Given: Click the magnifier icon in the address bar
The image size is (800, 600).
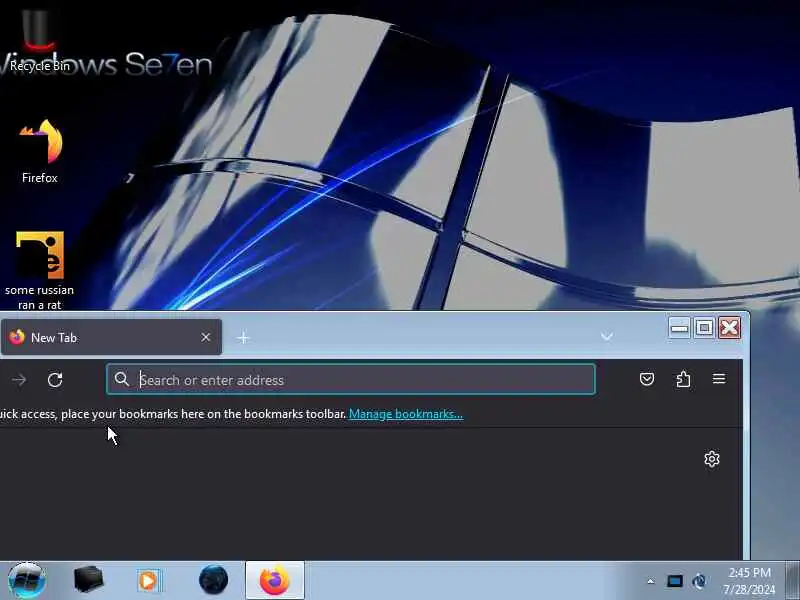Looking at the screenshot, I should pyautogui.click(x=121, y=379).
